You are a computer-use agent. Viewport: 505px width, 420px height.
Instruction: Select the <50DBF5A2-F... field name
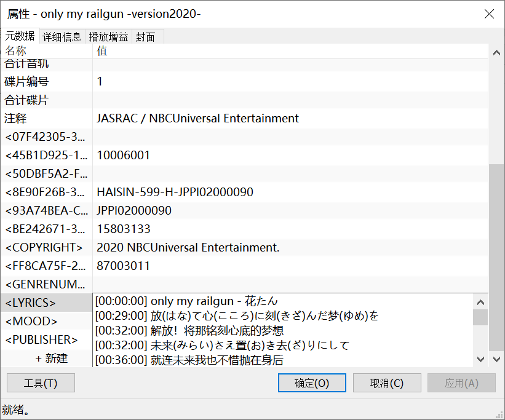point(46,173)
